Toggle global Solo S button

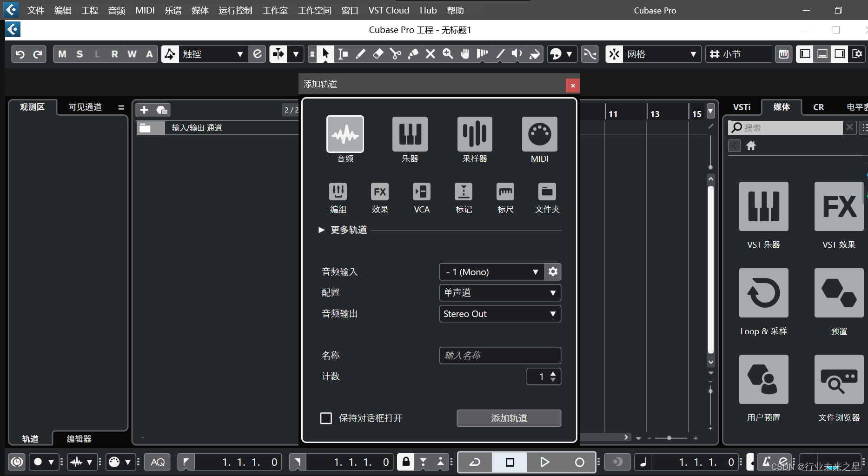tap(80, 54)
